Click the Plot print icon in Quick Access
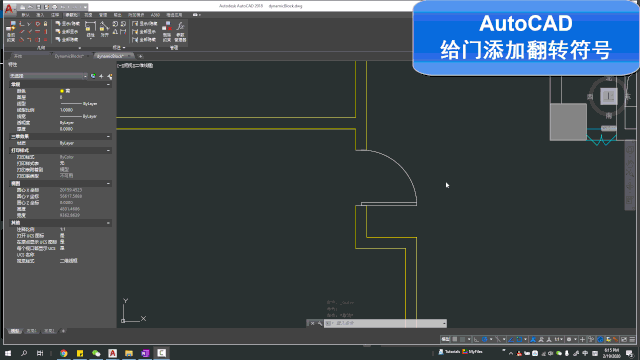Viewport: 640px width, 360px height. click(55, 7)
